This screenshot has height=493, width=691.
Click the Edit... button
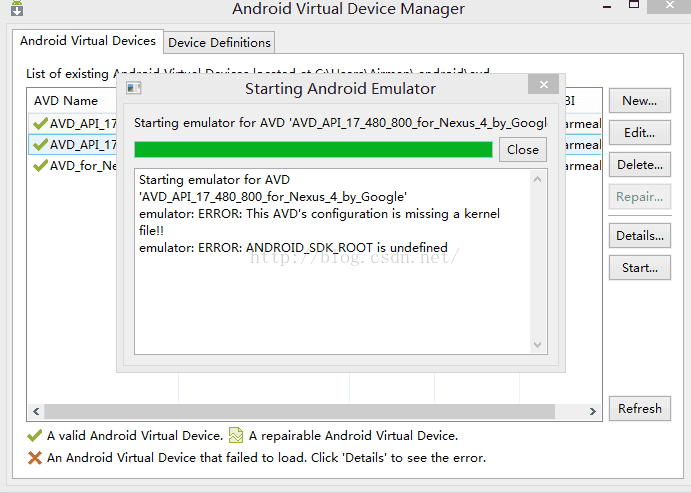click(x=639, y=133)
